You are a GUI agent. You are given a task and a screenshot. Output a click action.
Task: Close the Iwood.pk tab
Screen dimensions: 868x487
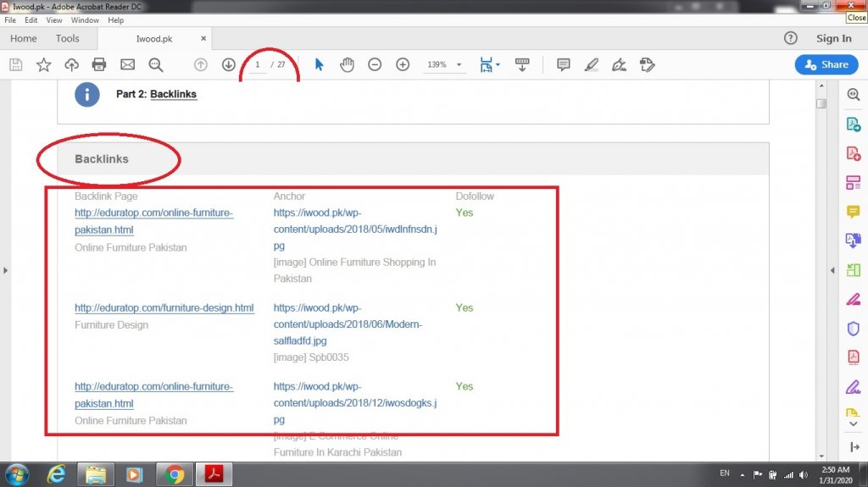click(203, 38)
